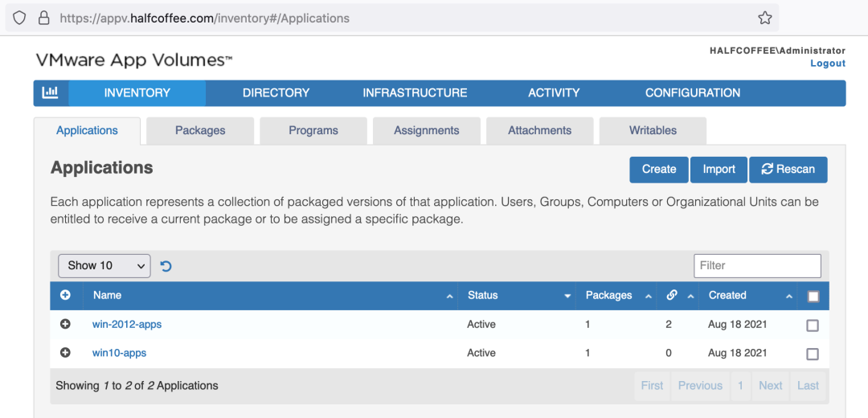
Task: Click the Rescan button
Action: click(788, 170)
